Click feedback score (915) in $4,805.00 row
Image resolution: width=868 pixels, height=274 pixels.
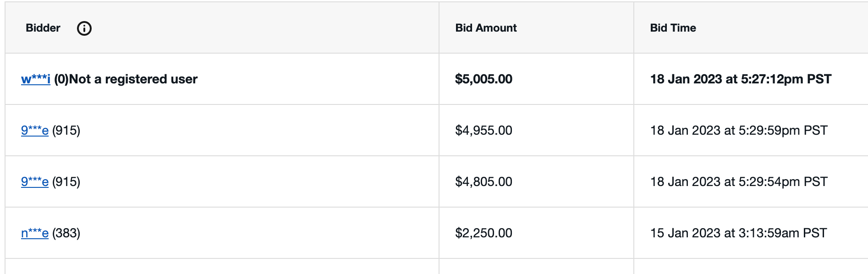tap(66, 182)
